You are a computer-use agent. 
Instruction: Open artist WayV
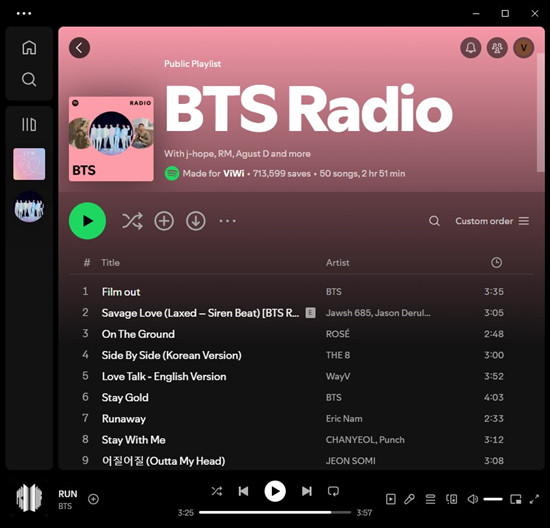[x=338, y=376]
